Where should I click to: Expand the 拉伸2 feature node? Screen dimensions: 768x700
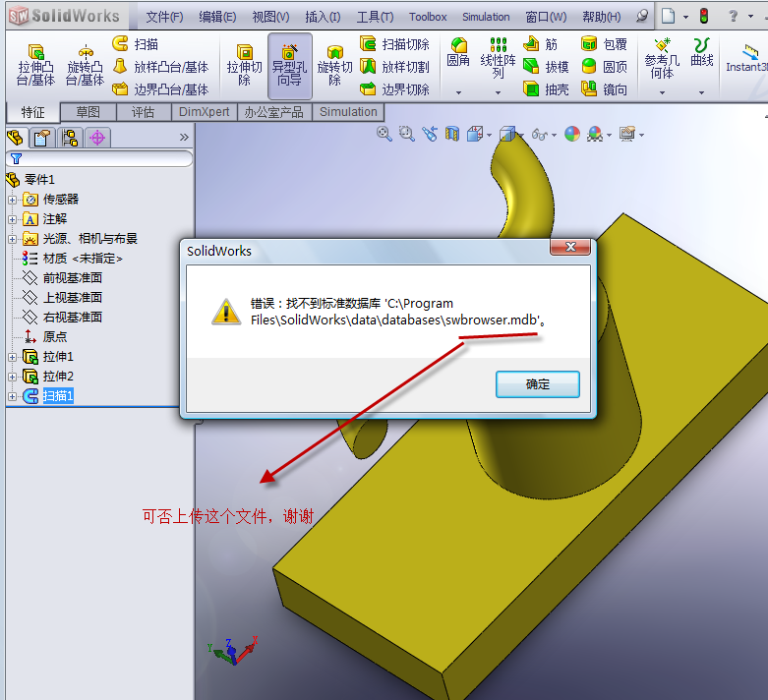pyautogui.click(x=12, y=377)
